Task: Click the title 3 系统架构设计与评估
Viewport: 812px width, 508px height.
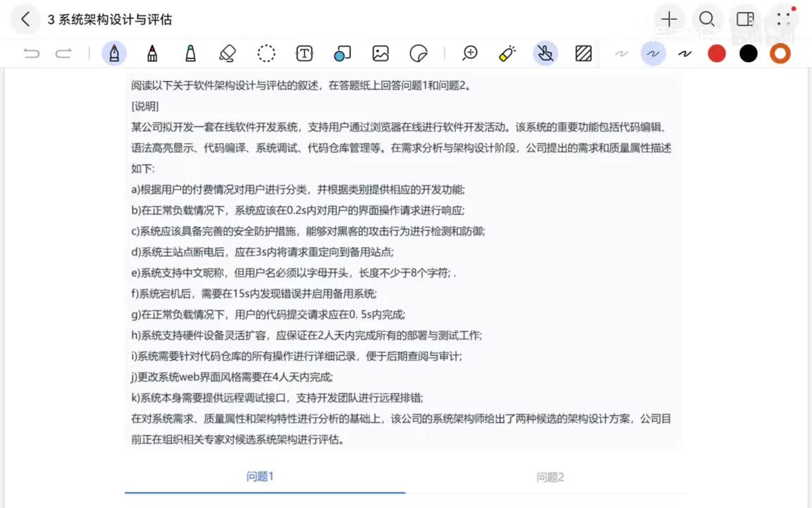Action: [110, 20]
